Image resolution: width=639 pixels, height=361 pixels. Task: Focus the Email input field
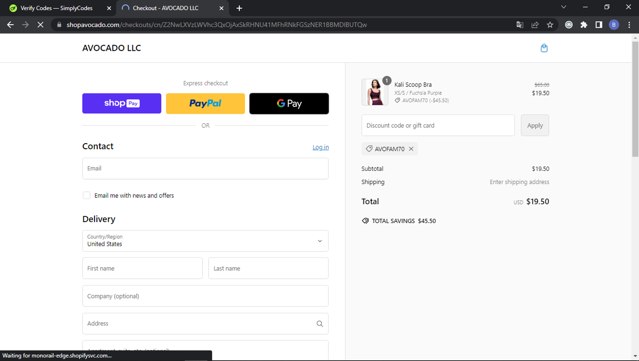(x=205, y=168)
